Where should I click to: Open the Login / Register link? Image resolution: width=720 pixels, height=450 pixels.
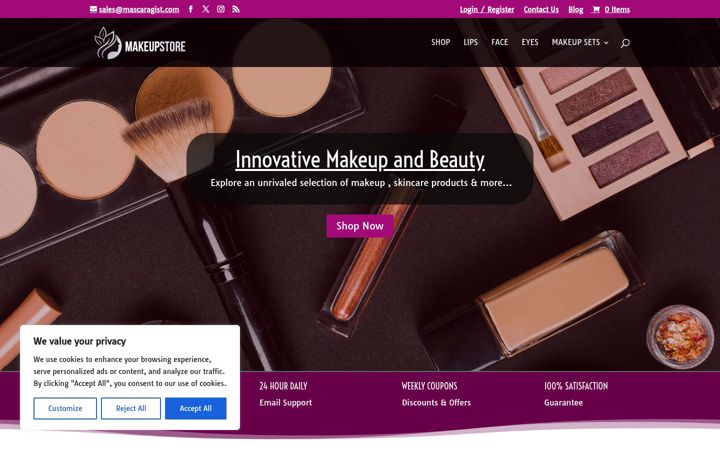point(487,9)
